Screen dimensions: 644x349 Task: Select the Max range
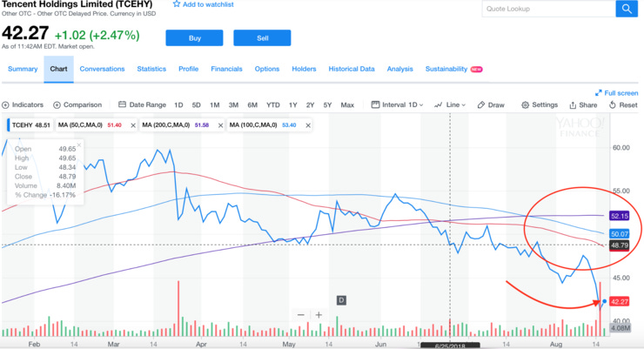pos(347,105)
